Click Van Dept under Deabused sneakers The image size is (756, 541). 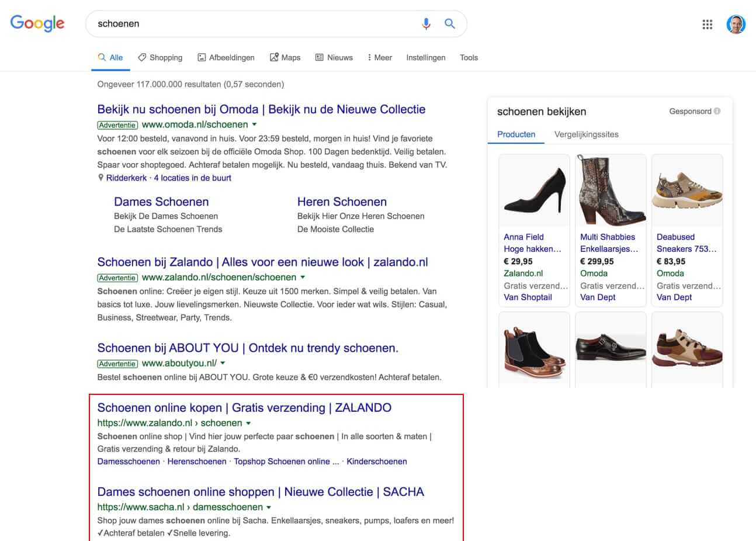tap(674, 297)
